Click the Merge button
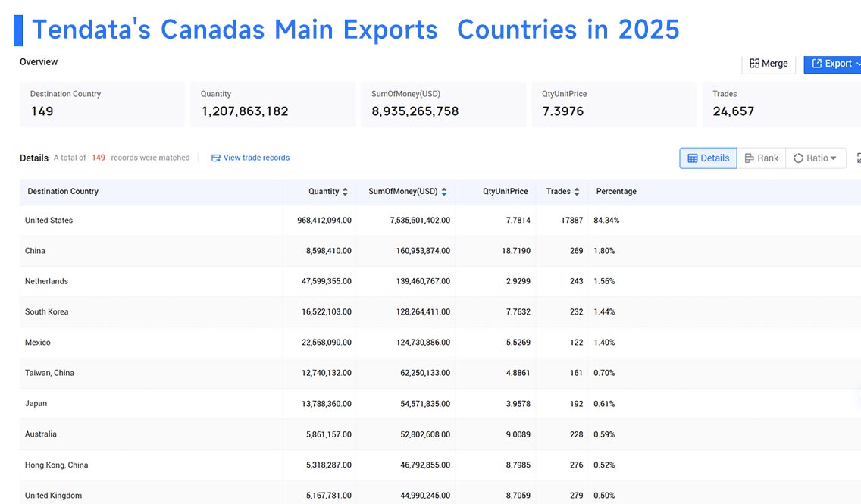 pos(769,64)
